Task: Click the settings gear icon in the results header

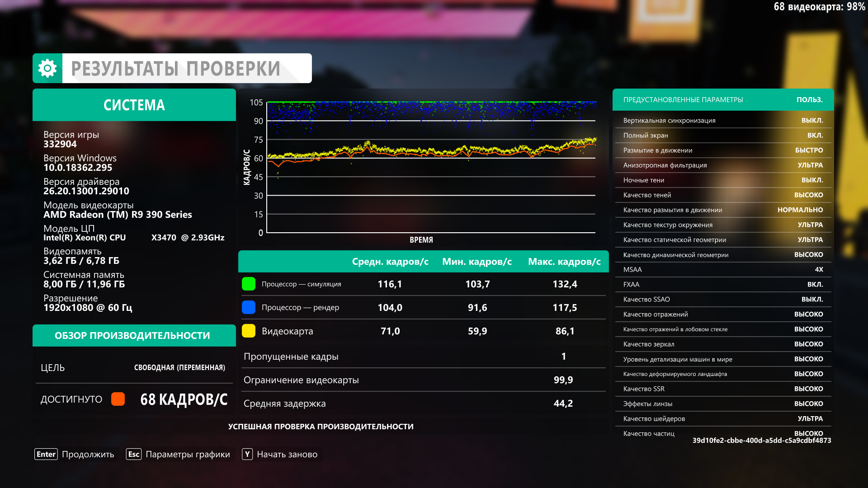Action: tap(47, 68)
